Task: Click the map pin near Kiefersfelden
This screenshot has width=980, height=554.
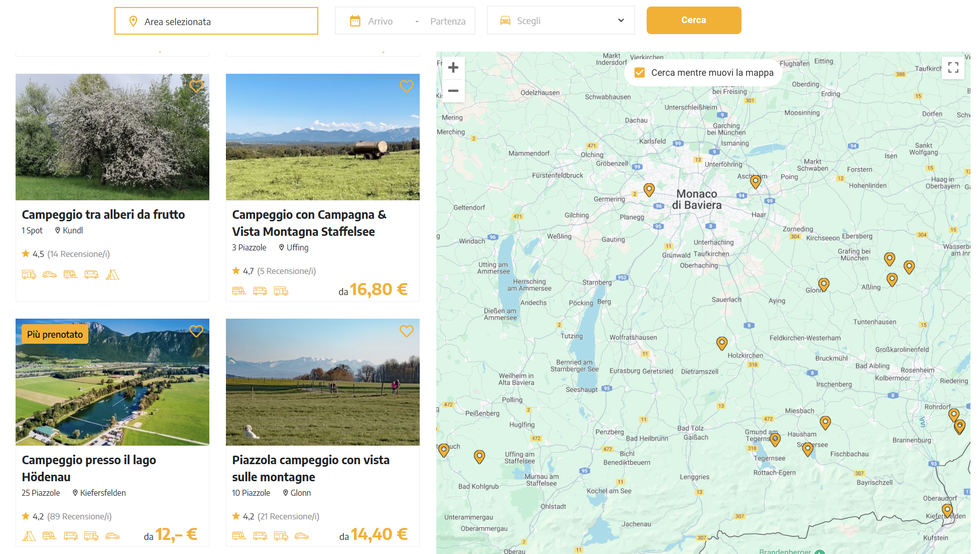Action: [947, 510]
